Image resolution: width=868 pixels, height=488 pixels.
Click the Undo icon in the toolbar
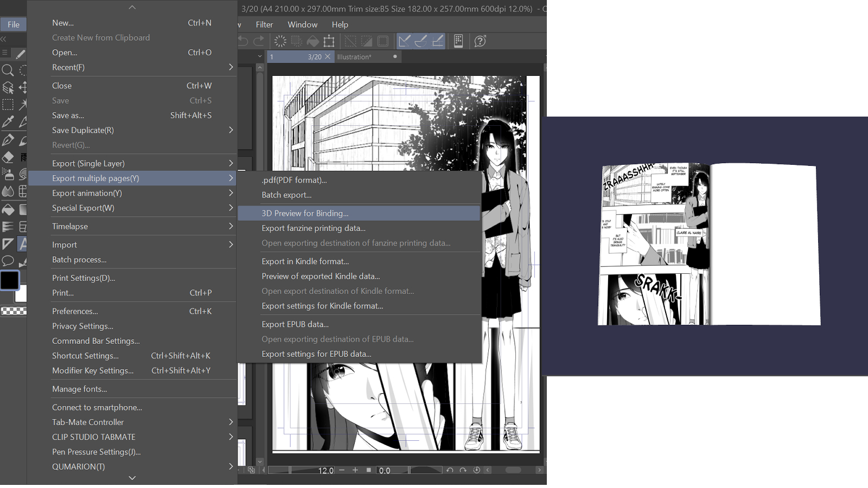(242, 41)
